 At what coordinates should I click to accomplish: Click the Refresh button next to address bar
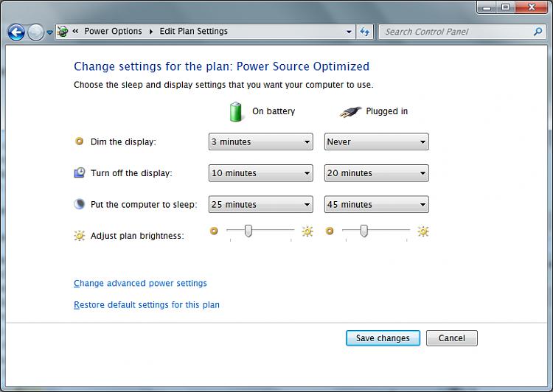pyautogui.click(x=365, y=32)
